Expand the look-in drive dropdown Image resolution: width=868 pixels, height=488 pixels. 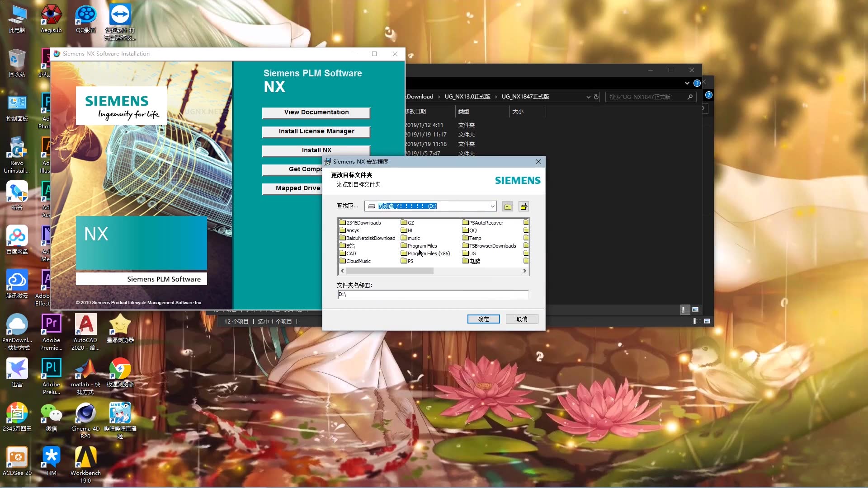(x=492, y=206)
